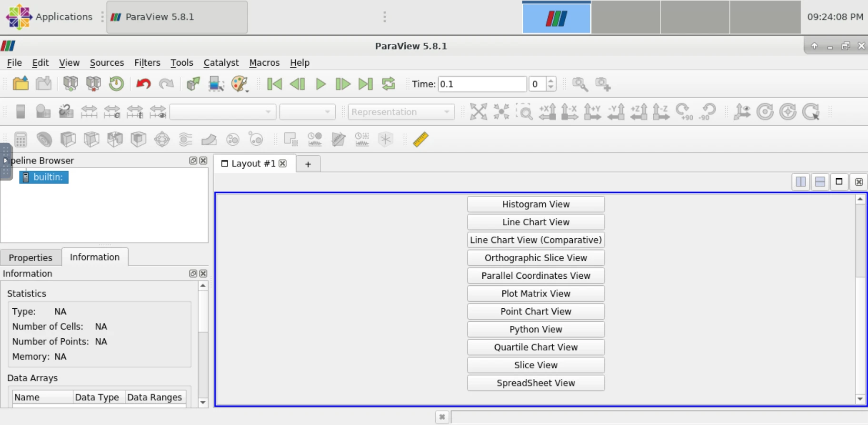Click the Pick Center of rotation icon
Image resolution: width=868 pixels, height=425 pixels.
click(x=811, y=111)
